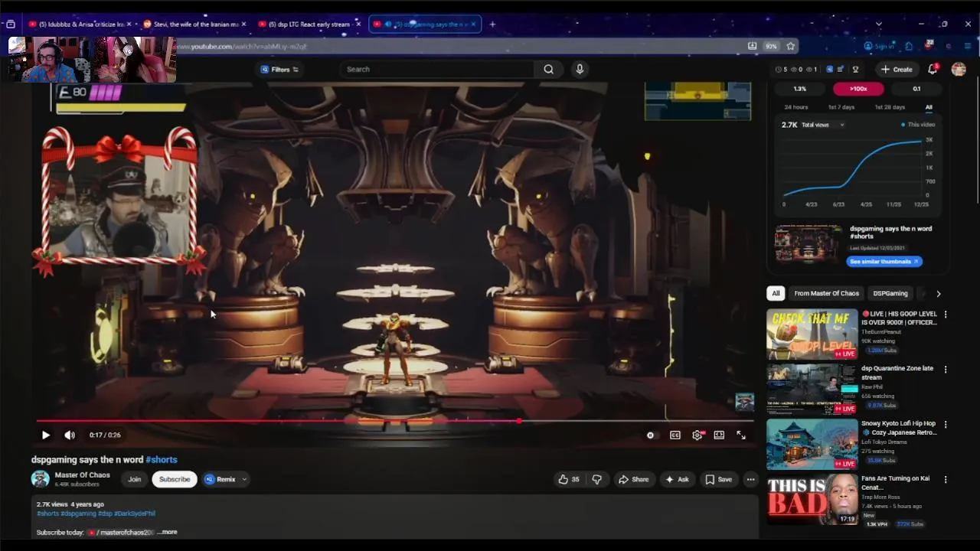Select the 1st 28 days stats range
This screenshot has height=551, width=980.
890,107
